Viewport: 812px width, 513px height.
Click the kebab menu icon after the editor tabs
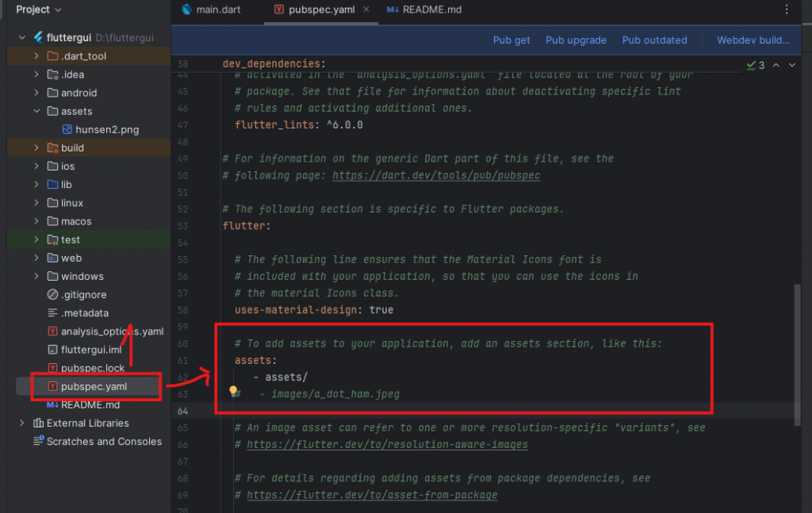click(x=786, y=10)
